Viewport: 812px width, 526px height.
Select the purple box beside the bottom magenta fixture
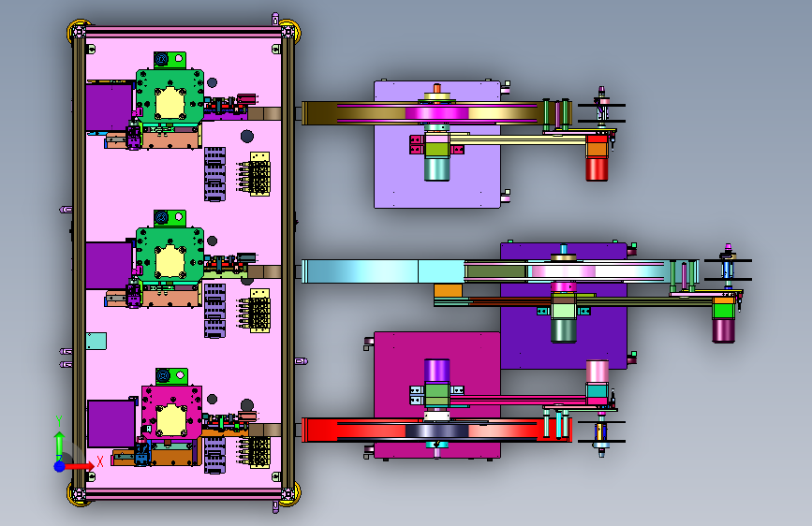click(x=111, y=423)
